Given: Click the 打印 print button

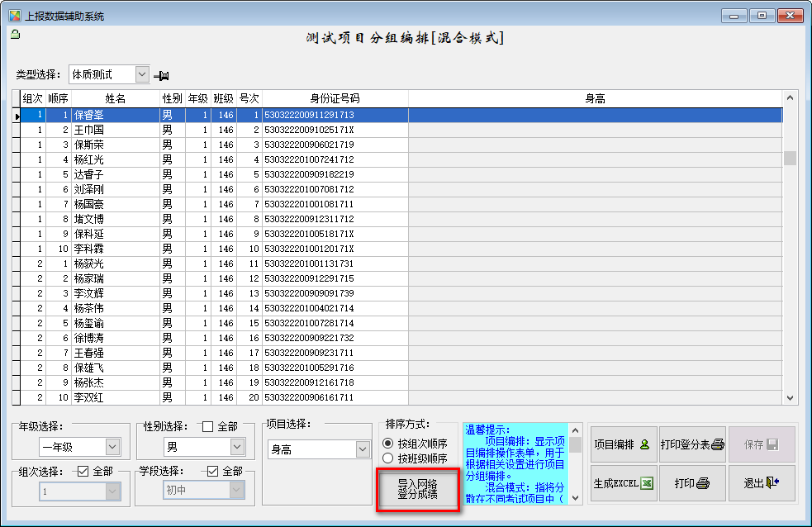Looking at the screenshot, I should [692, 483].
